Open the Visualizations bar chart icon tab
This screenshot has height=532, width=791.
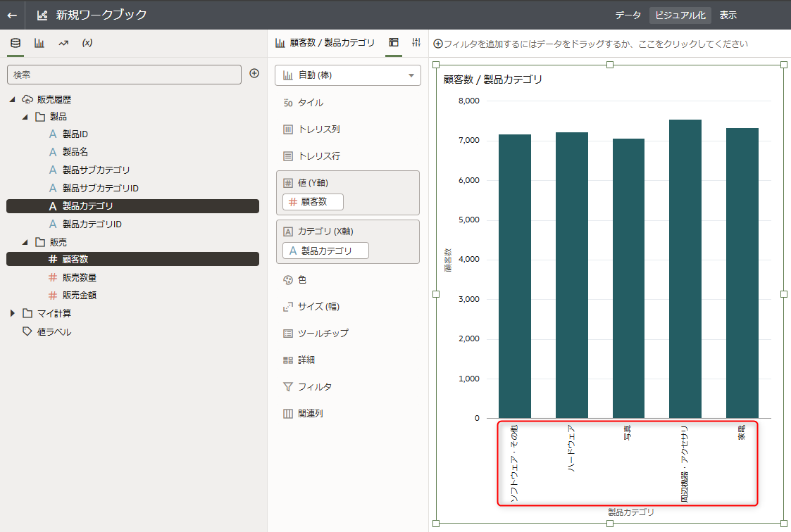tap(39, 44)
